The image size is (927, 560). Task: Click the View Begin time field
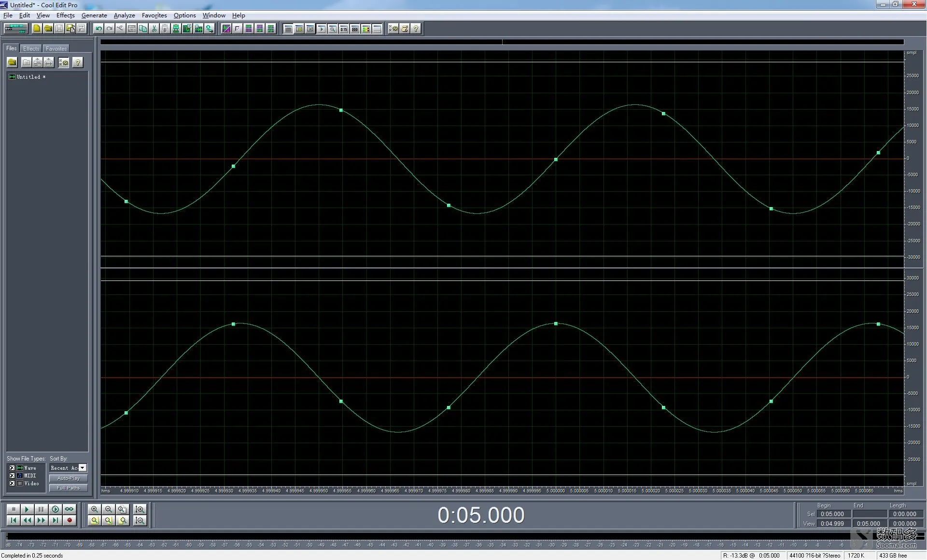click(833, 524)
